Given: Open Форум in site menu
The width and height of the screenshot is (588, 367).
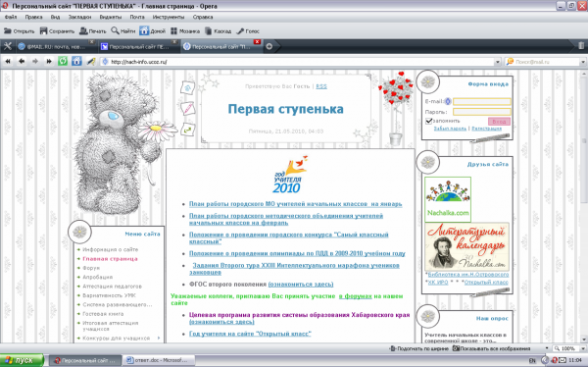Looking at the screenshot, I should coord(91,268).
